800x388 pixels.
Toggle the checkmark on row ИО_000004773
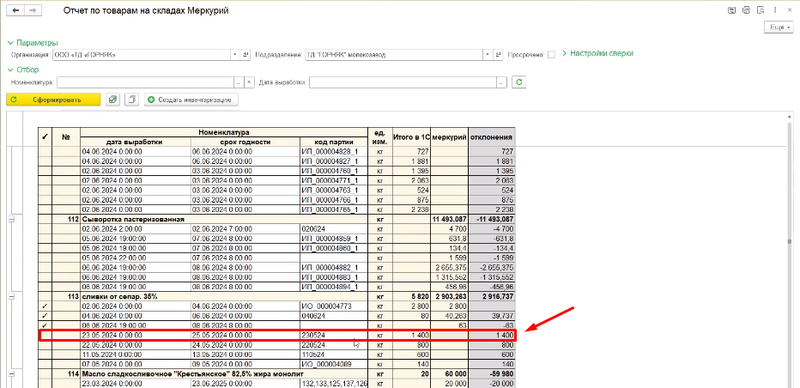pos(46,306)
